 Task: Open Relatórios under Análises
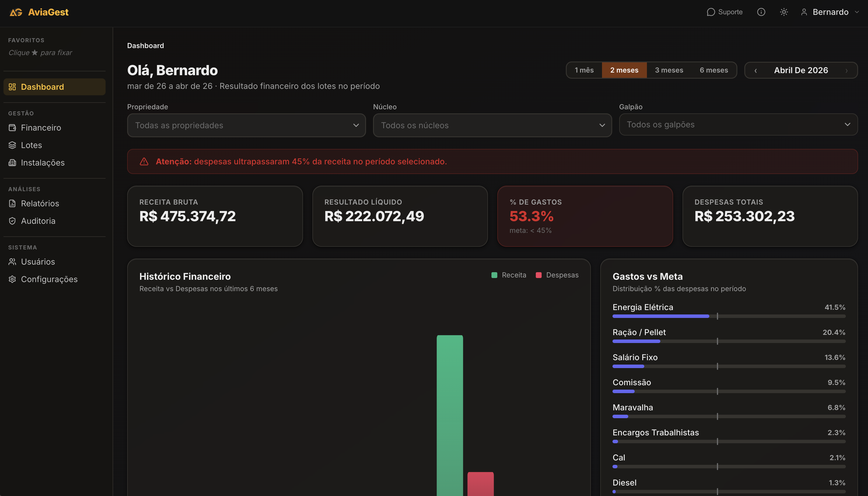point(55,203)
